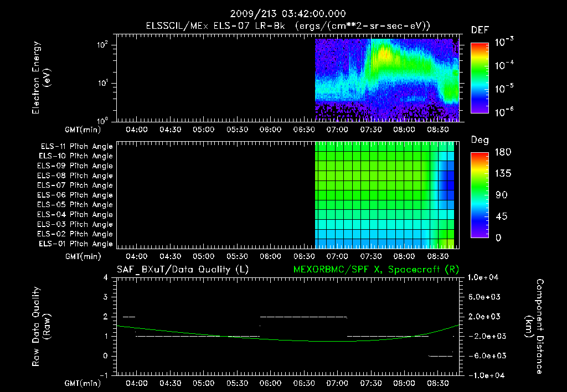Click the Deg color bar heading
567x392 pixels.
tap(480, 140)
